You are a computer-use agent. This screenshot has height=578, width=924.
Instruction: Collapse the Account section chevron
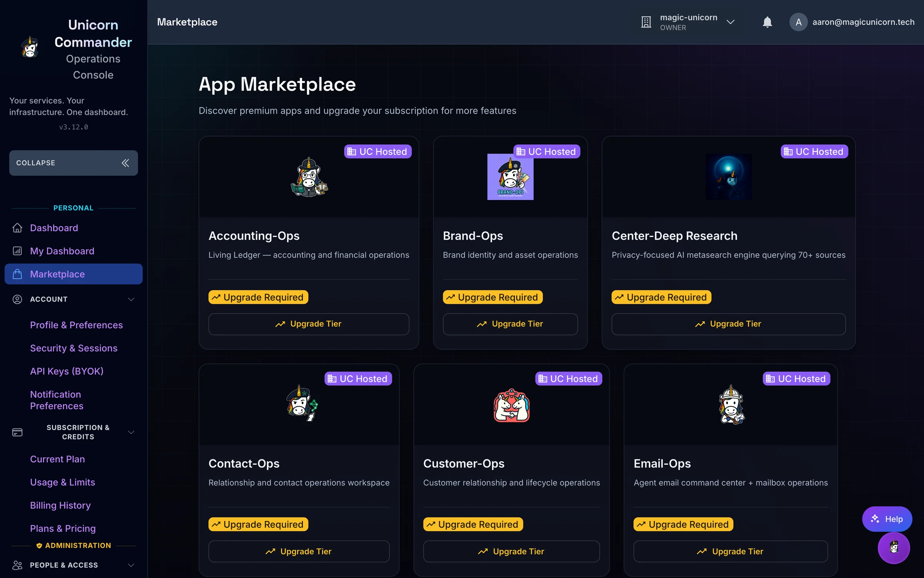point(131,299)
